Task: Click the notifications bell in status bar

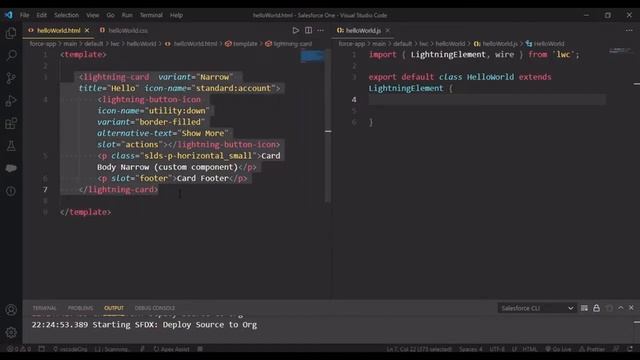Action: tap(631, 349)
